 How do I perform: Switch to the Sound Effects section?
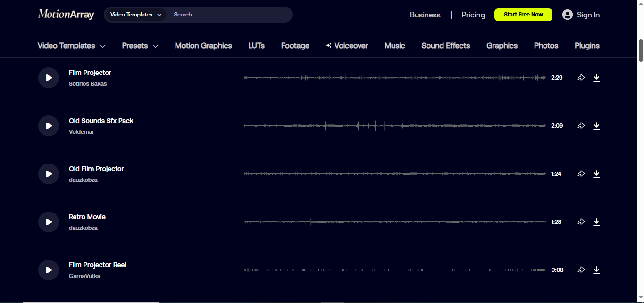click(x=445, y=46)
